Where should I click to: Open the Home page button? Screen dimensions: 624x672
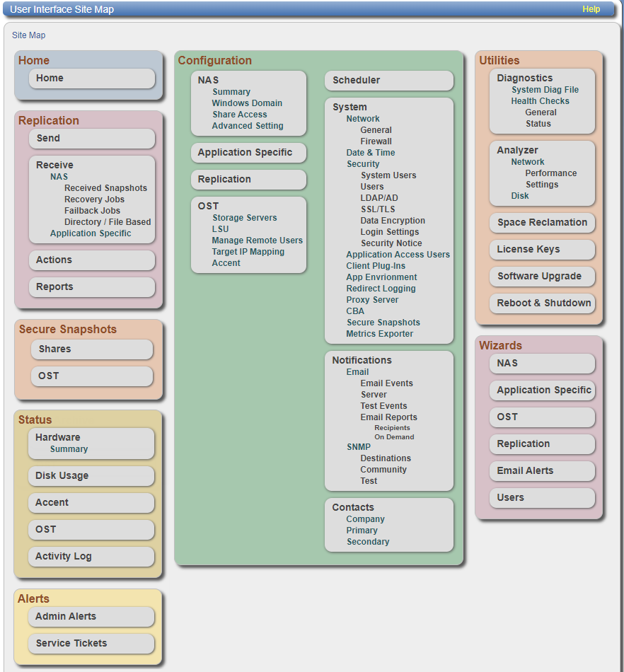[x=91, y=79]
